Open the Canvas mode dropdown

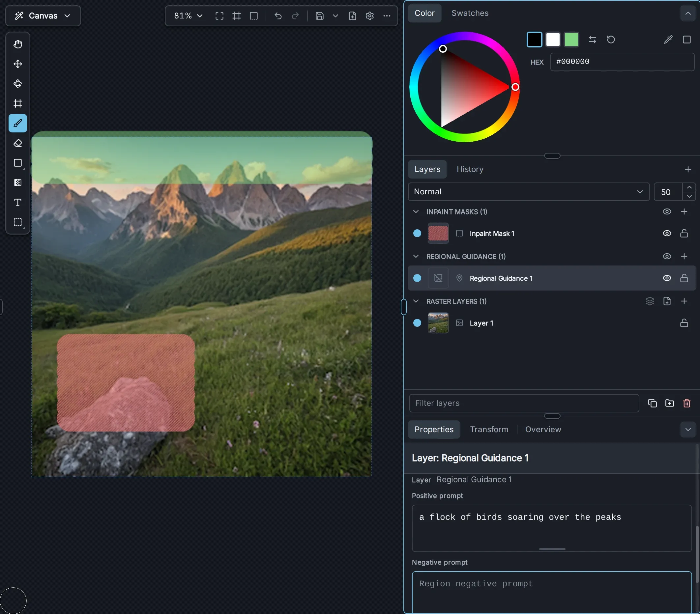[x=43, y=16]
